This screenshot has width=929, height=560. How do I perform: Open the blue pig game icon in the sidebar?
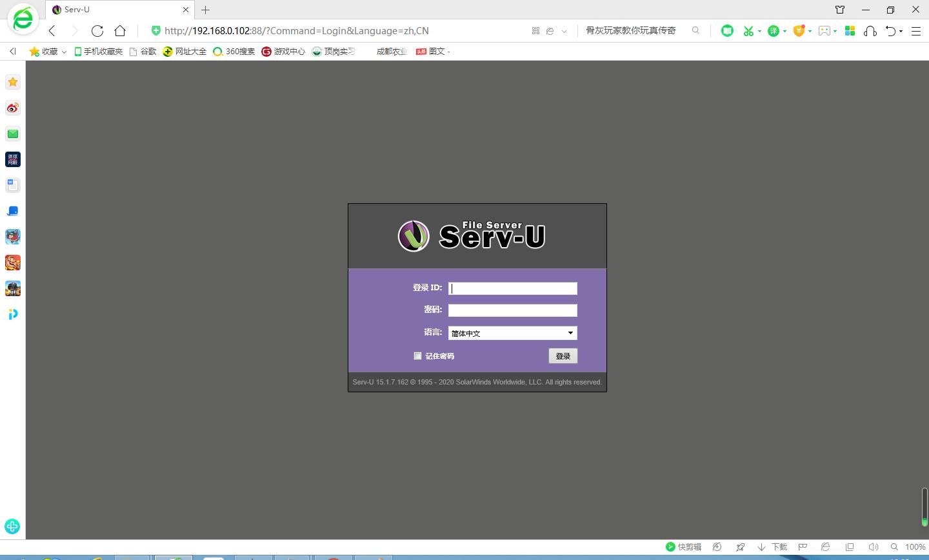click(13, 237)
